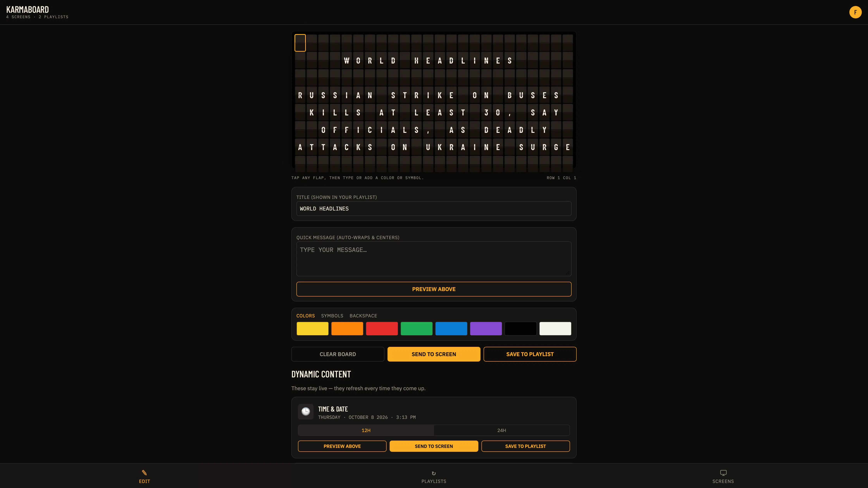Tap the K flap starting KILLS
The width and height of the screenshot is (868, 488).
tap(312, 113)
